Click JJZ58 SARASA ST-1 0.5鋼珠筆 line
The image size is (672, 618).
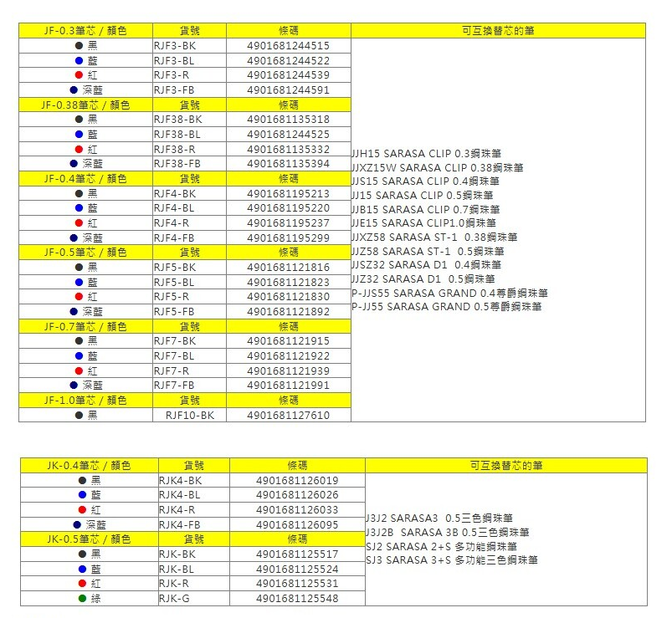428,252
